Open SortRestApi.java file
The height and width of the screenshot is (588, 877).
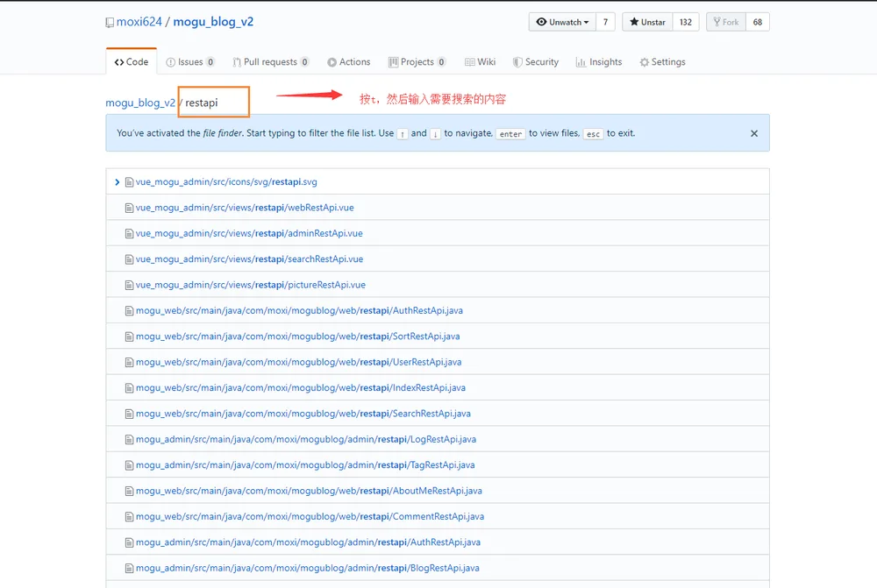click(298, 337)
